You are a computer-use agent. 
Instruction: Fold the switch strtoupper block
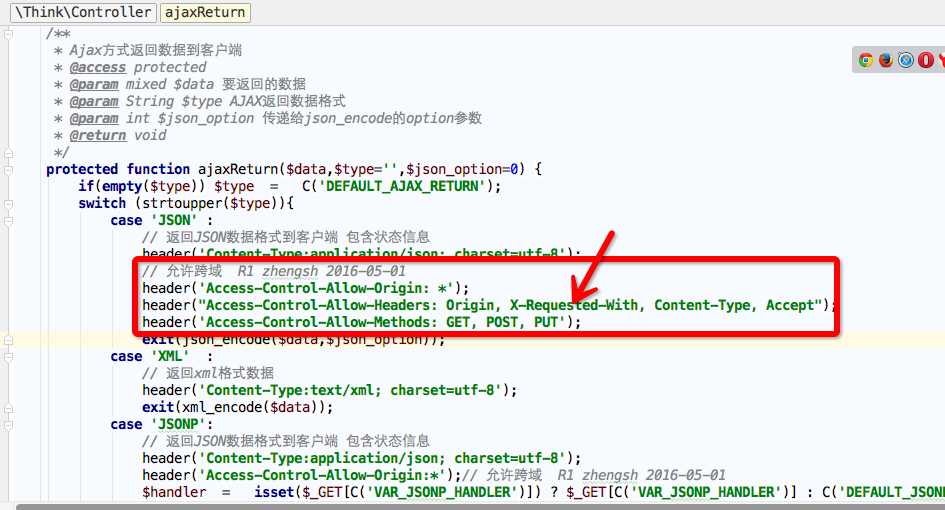(x=8, y=204)
